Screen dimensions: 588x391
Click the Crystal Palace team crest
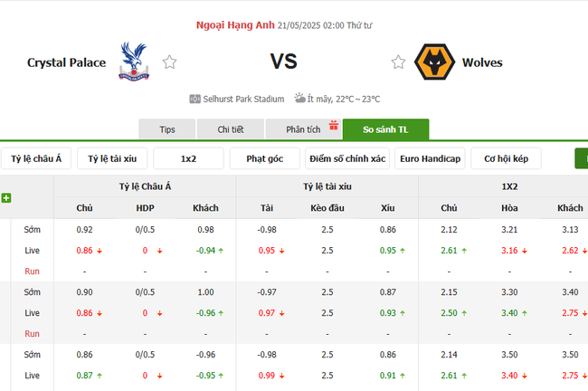[135, 62]
